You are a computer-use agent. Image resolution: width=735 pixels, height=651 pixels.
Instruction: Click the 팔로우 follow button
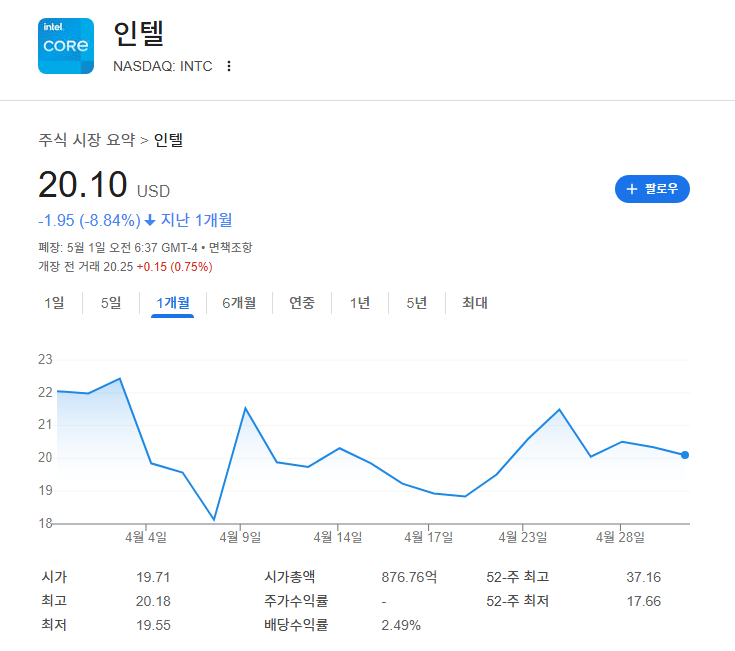(652, 189)
